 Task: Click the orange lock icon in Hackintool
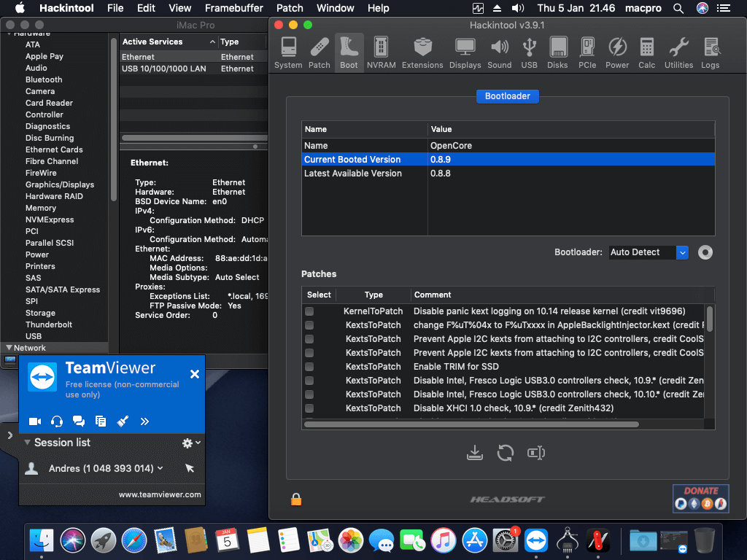click(296, 499)
